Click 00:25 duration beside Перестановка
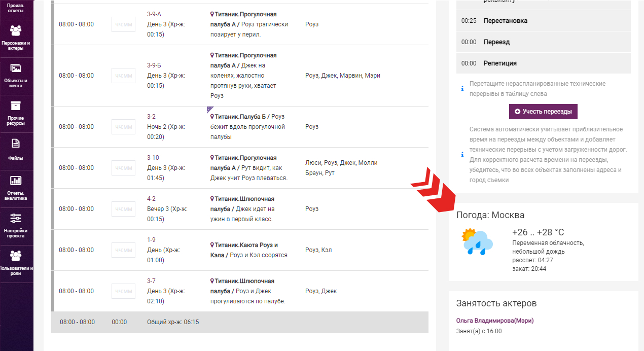This screenshot has height=351, width=644. coord(469,21)
